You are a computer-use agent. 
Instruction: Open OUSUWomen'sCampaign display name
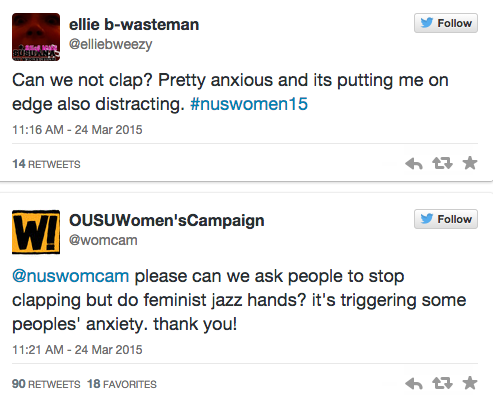point(167,221)
